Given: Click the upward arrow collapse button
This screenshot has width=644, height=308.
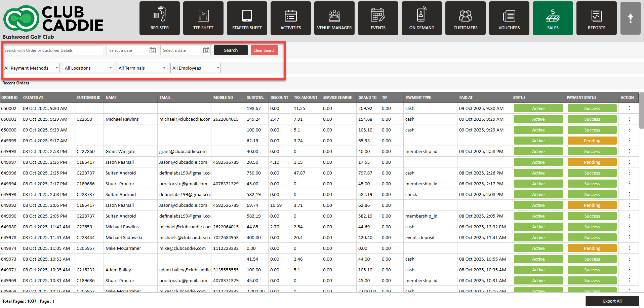Looking at the screenshot, I should 630,18.
